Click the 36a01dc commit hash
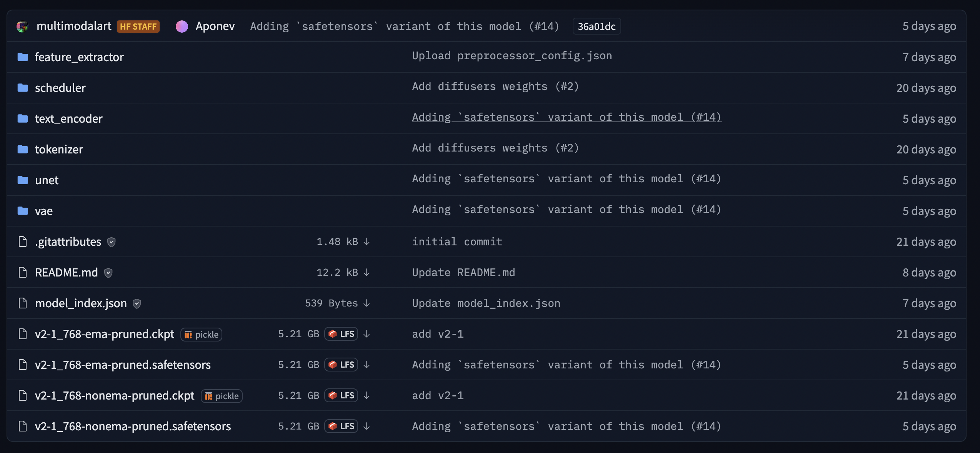Viewport: 980px width, 453px height. [596, 26]
